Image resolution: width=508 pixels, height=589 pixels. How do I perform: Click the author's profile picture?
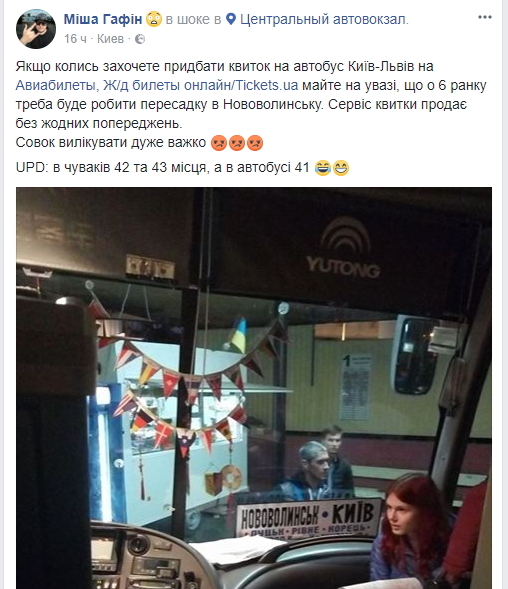point(36,29)
